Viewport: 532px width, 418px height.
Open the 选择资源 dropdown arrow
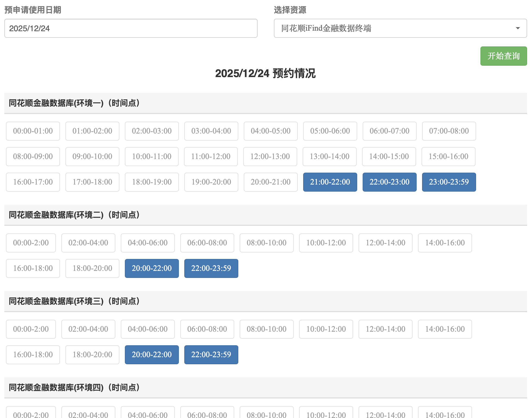click(518, 28)
